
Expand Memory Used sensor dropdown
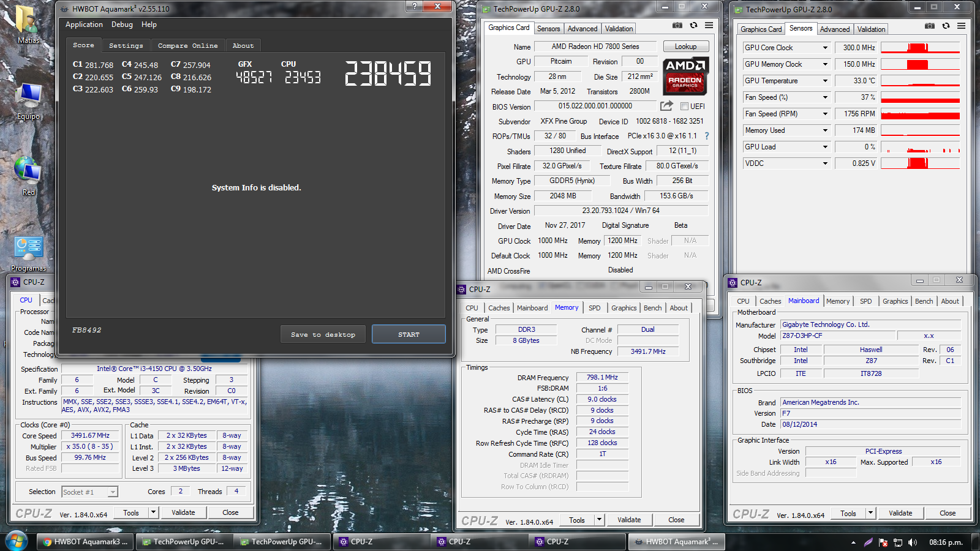824,130
